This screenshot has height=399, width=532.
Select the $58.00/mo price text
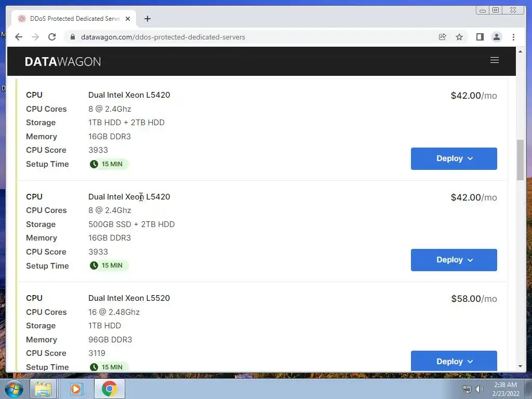click(474, 299)
